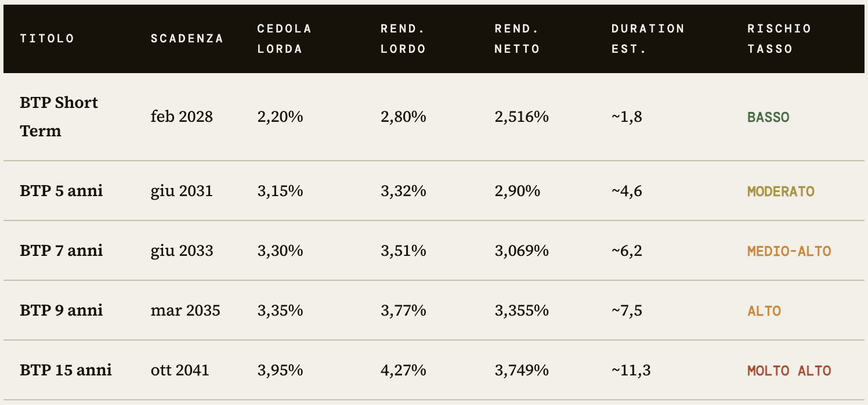Viewport: 868px width, 405px height.
Task: Click the BTP 5 anni row title
Action: 61,191
